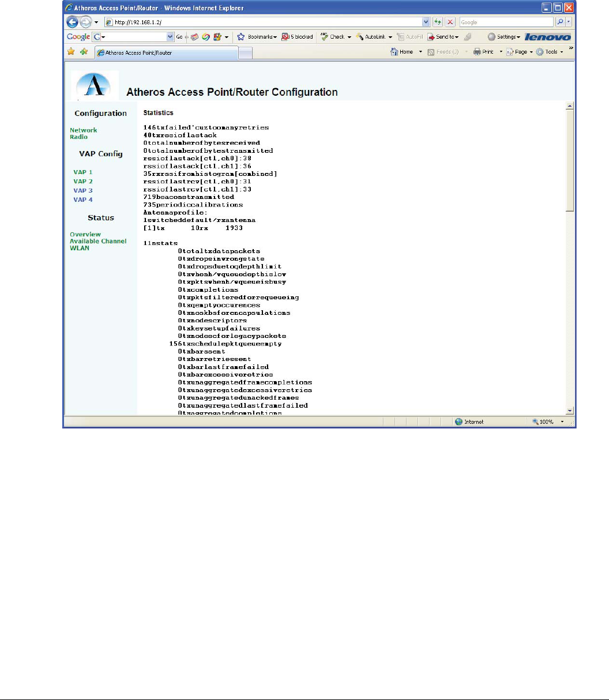Screen dimensions: 609x700
Task: Click the Feeds toolbar icon
Action: pos(443,52)
